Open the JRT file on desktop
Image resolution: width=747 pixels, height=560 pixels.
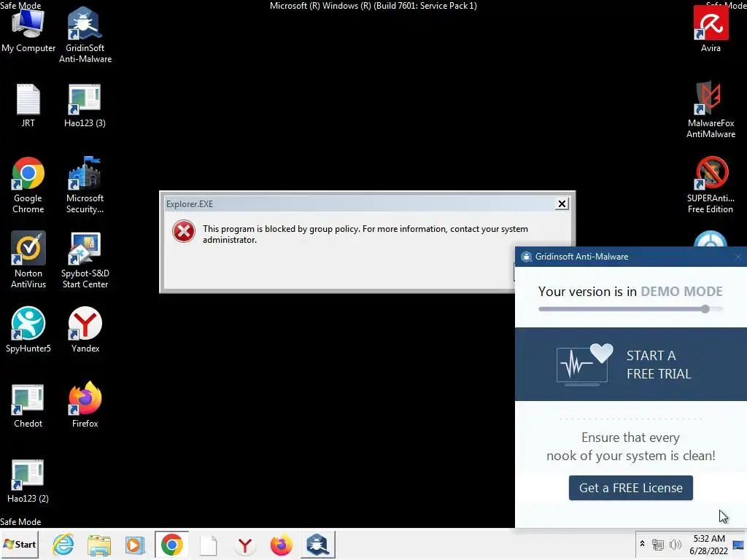click(x=28, y=105)
